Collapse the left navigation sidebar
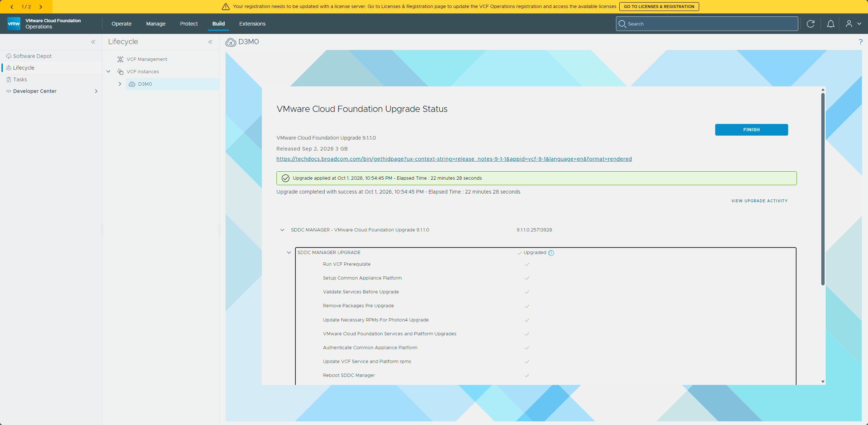 tap(93, 42)
